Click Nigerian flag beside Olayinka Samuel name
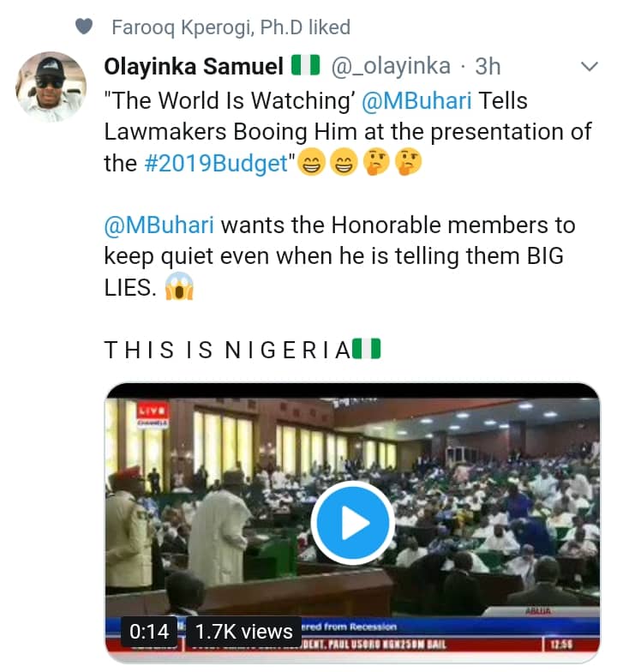 [x=304, y=66]
